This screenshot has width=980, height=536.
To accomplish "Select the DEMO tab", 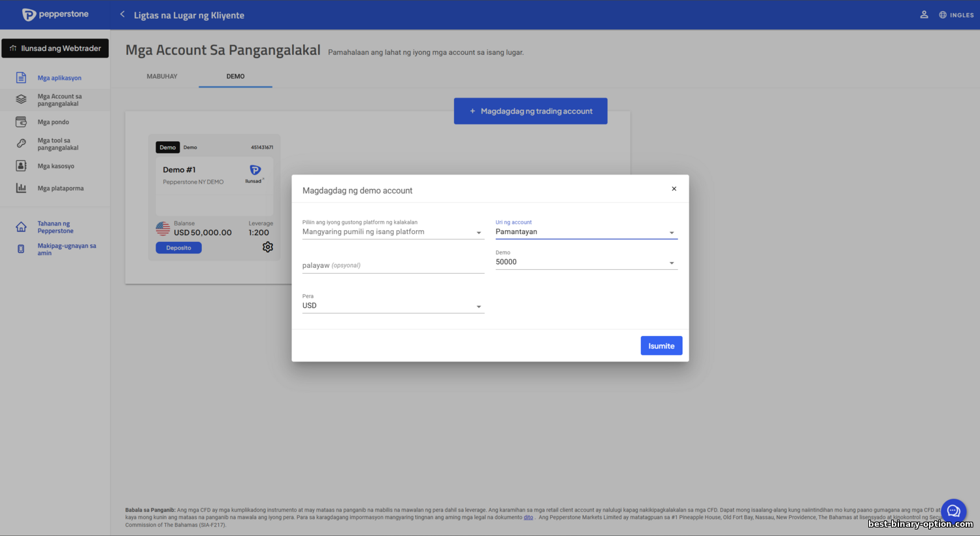I will click(x=235, y=76).
